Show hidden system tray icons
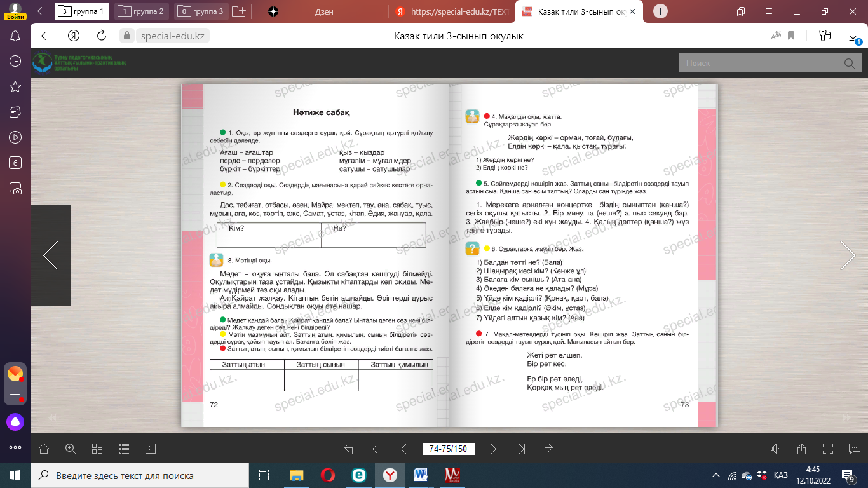868x488 pixels. [716, 475]
